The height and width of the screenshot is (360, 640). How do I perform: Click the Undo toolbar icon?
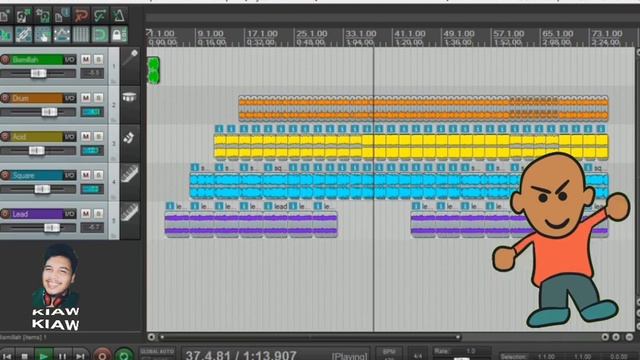[x=81, y=16]
